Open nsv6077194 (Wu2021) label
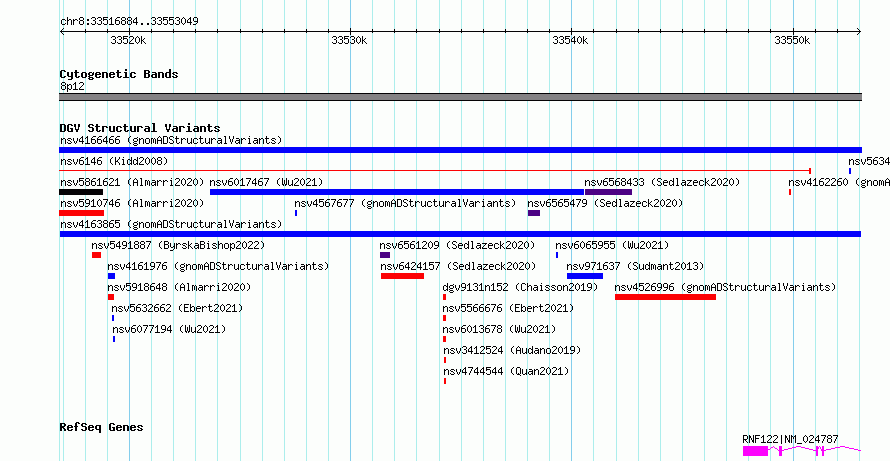This screenshot has width=890, height=461. [x=169, y=329]
